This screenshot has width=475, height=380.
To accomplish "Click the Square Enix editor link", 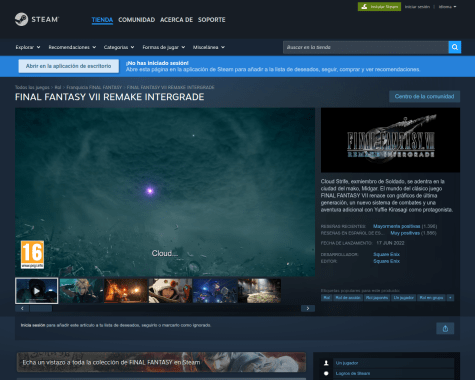I will coord(386,261).
